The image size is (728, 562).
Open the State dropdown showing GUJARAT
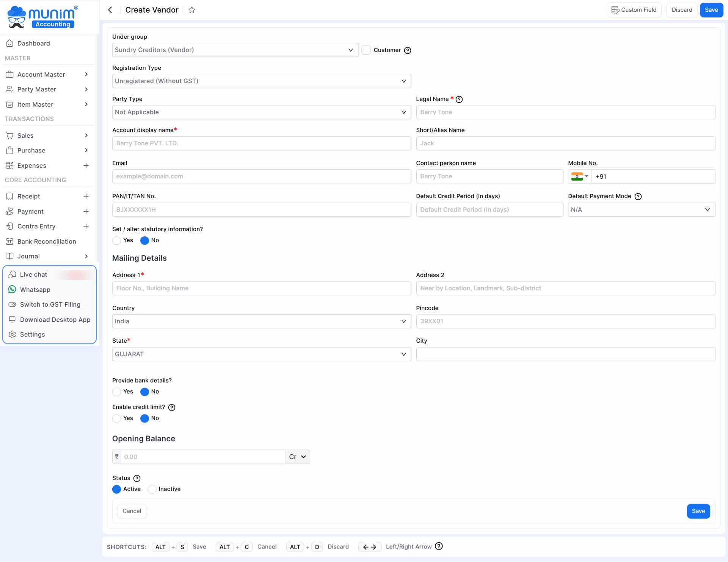tap(262, 354)
